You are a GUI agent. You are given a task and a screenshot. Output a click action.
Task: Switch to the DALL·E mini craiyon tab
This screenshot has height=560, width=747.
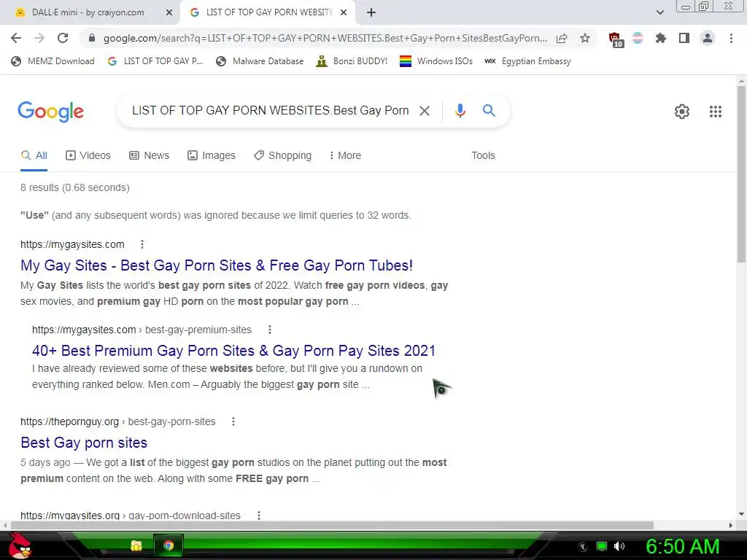coord(88,12)
